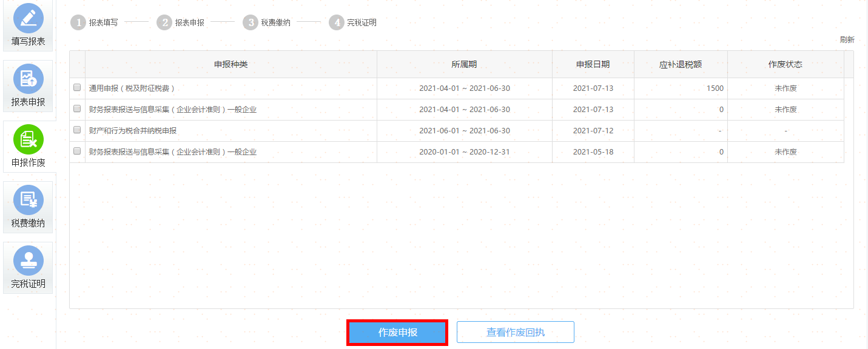Click the 2021-07-12 declaration date cell

click(593, 131)
